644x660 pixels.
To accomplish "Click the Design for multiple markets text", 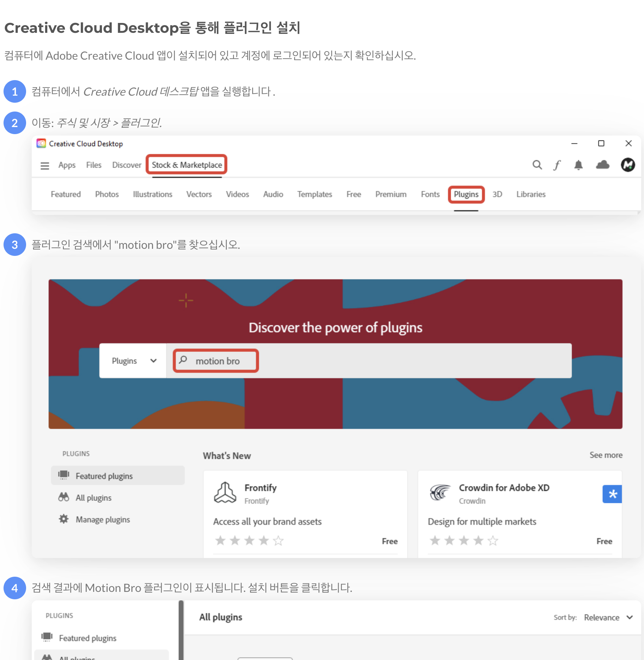I will [x=482, y=522].
